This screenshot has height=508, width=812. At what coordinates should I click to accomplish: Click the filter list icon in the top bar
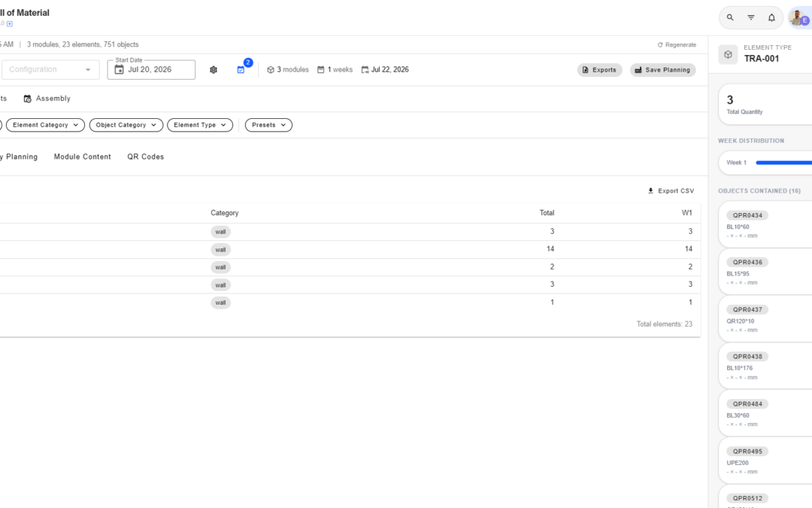pos(751,17)
